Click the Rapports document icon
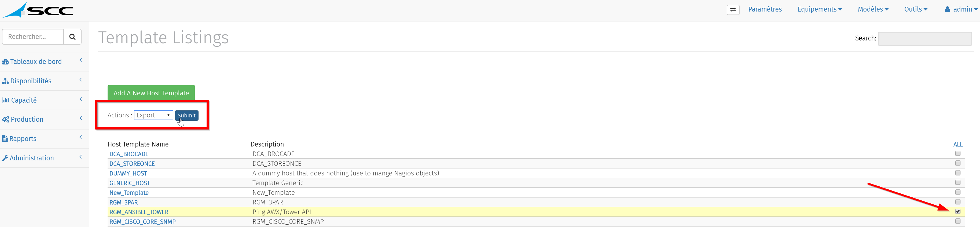 tap(5, 139)
